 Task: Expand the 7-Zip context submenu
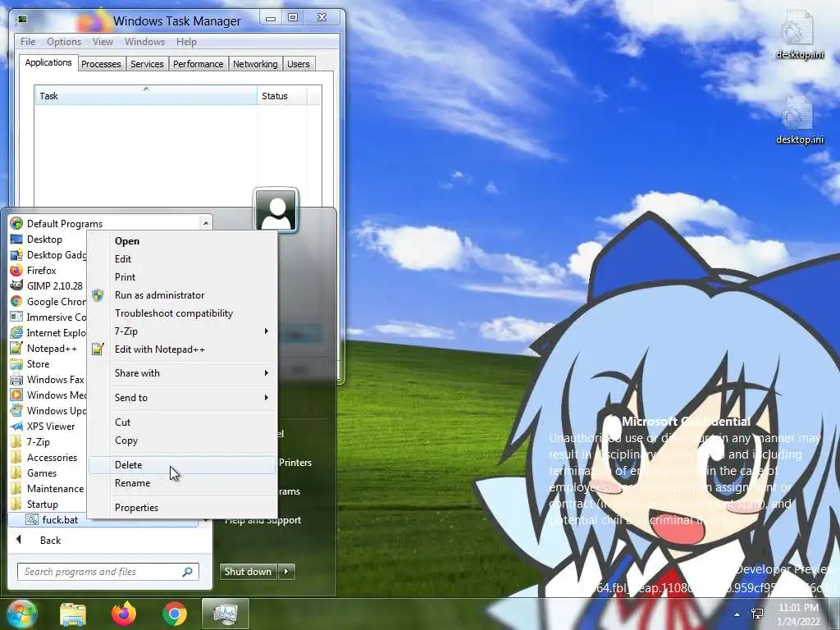click(182, 331)
